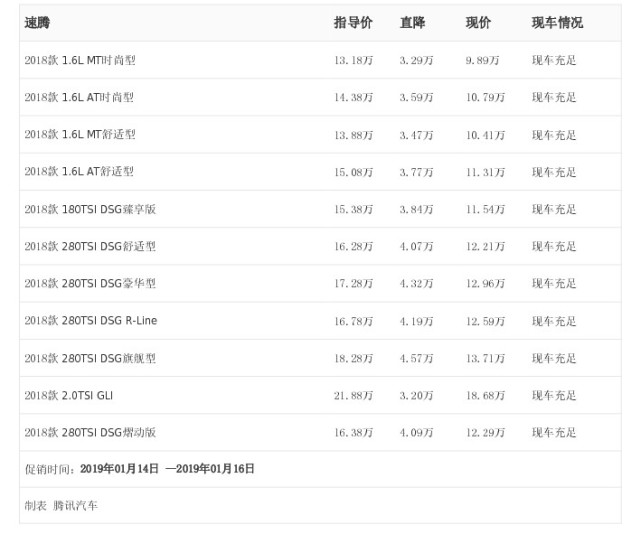Click the 2018款 280TSI DSG熠动版 model name
This screenshot has height=534, width=641.
click(x=90, y=433)
